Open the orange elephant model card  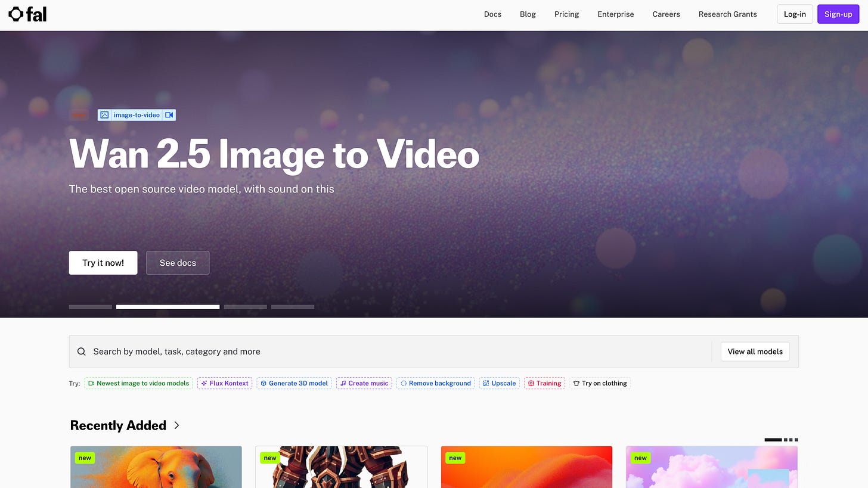tap(156, 467)
